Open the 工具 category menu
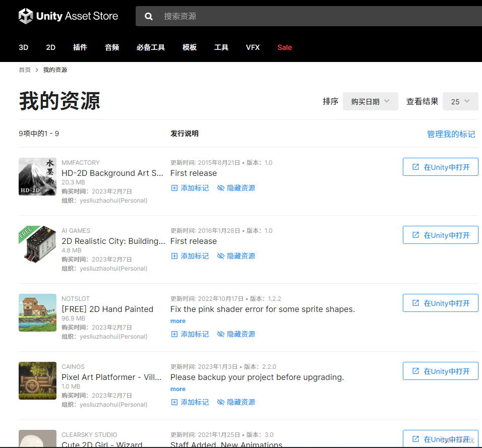Screen dimensions: 482x448 tap(221, 47)
